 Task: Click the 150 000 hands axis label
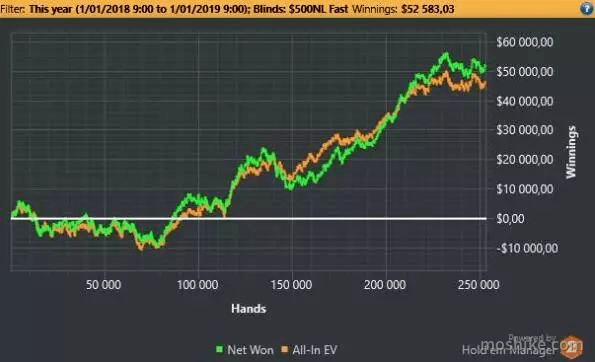(x=291, y=285)
